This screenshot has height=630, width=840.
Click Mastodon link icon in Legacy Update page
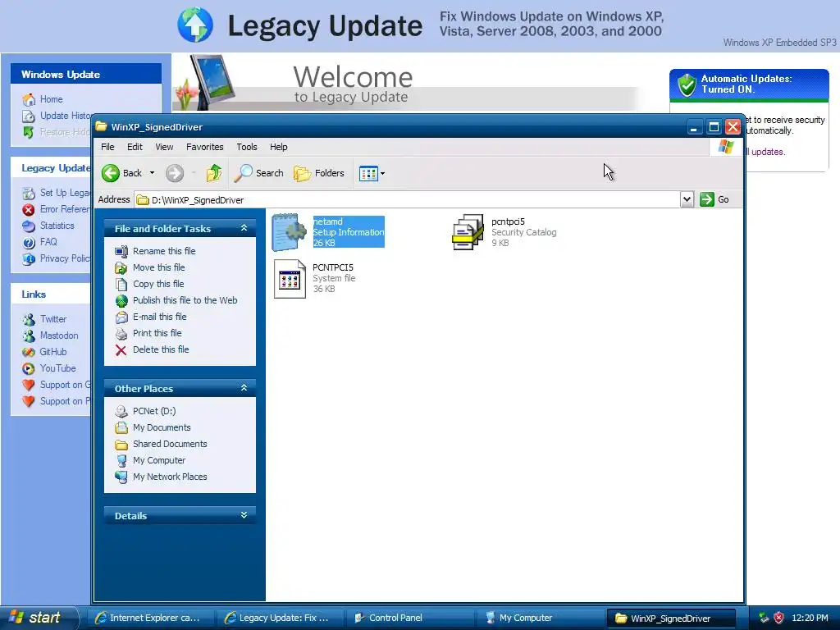pos(29,336)
